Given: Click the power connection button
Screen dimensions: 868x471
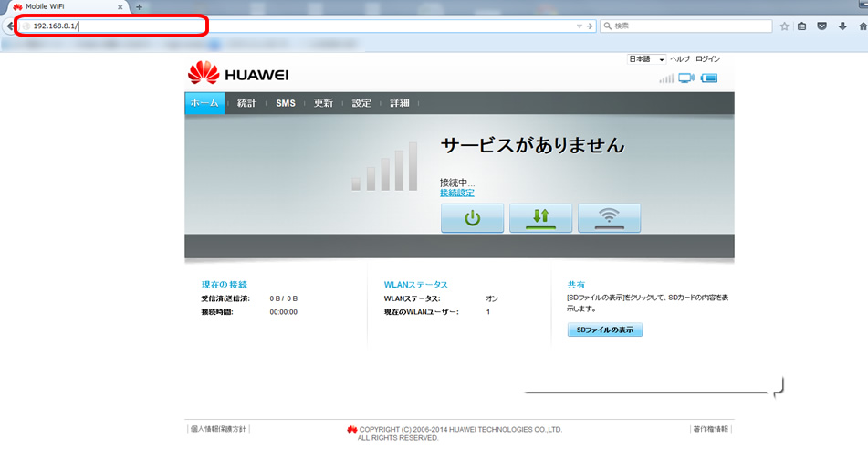Looking at the screenshot, I should 472,218.
